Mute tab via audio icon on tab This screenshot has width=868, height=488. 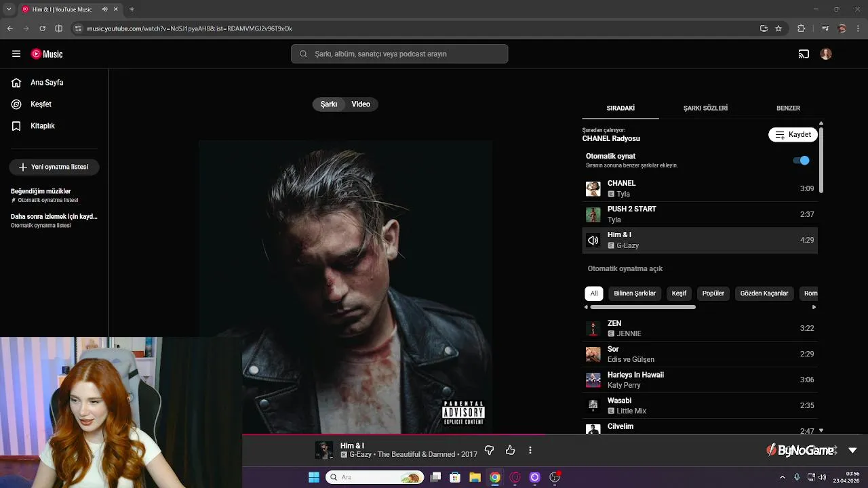click(104, 9)
